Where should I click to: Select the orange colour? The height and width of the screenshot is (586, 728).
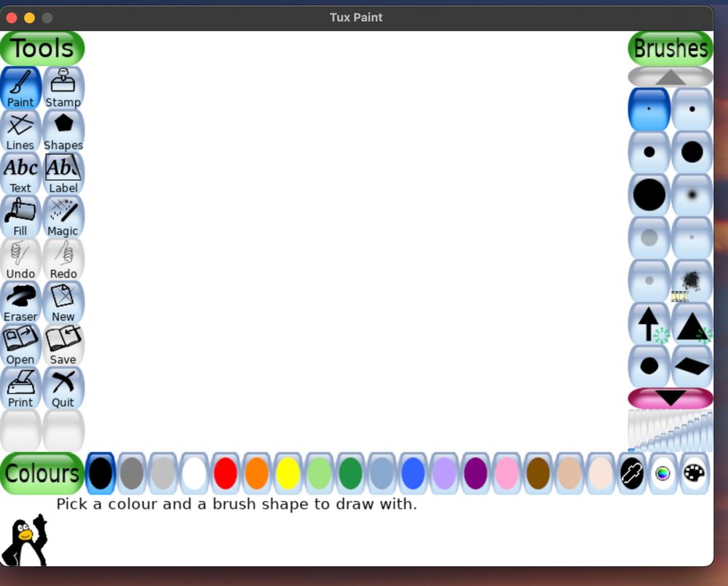click(x=257, y=473)
